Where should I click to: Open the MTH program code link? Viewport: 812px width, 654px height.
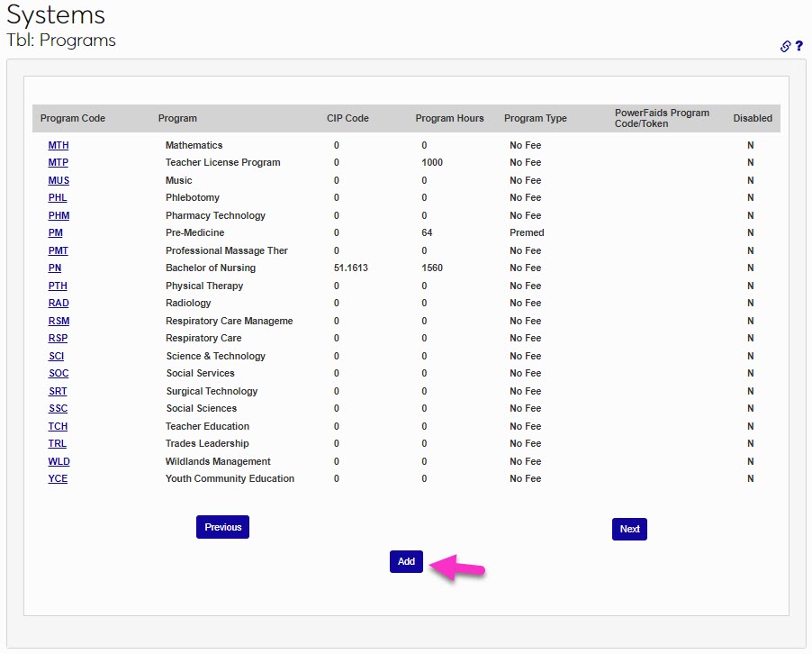(x=59, y=145)
